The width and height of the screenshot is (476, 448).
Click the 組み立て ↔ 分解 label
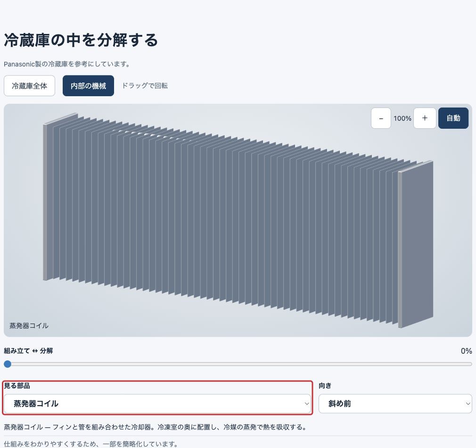tap(28, 351)
